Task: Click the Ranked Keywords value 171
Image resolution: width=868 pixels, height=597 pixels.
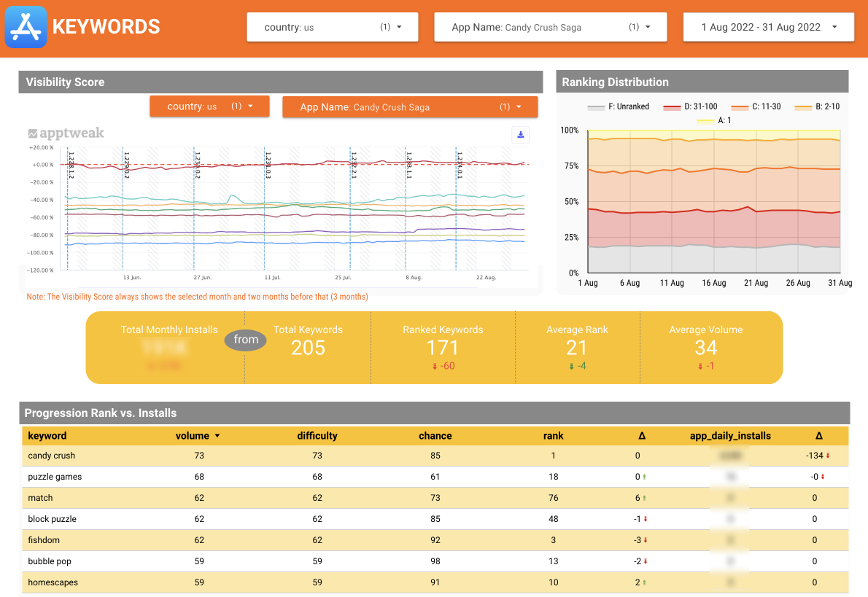Action: 442,348
